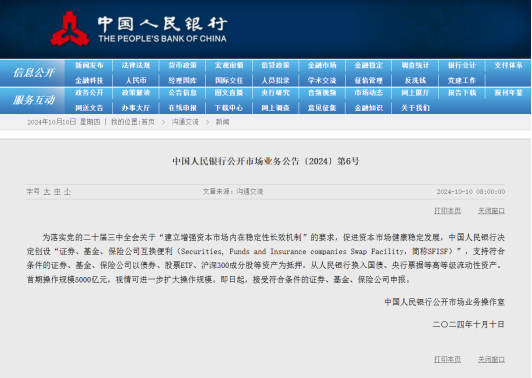The width and height of the screenshot is (532, 378).
Task: Click the 信息公开 section header
Action: [34, 73]
